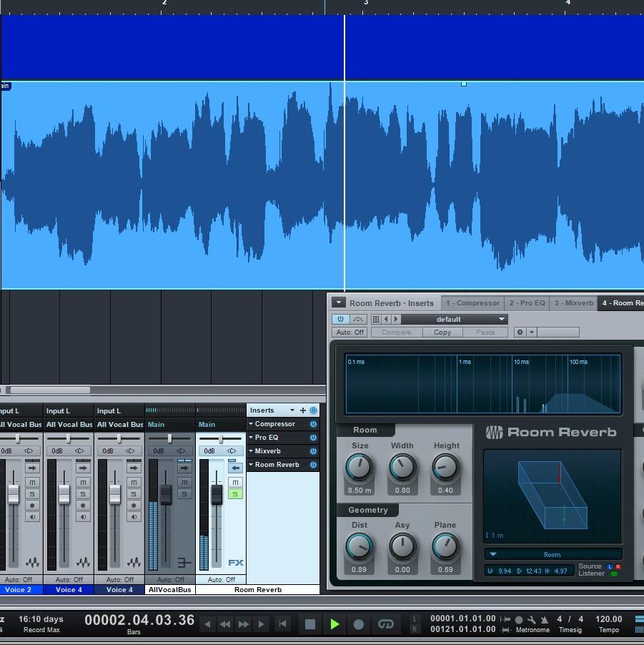Click the Auto: Off button
The image size is (644, 645).
[x=350, y=332]
